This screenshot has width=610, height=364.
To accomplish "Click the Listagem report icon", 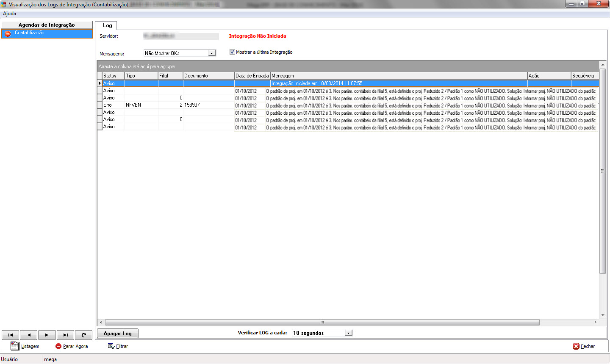I will [15, 346].
